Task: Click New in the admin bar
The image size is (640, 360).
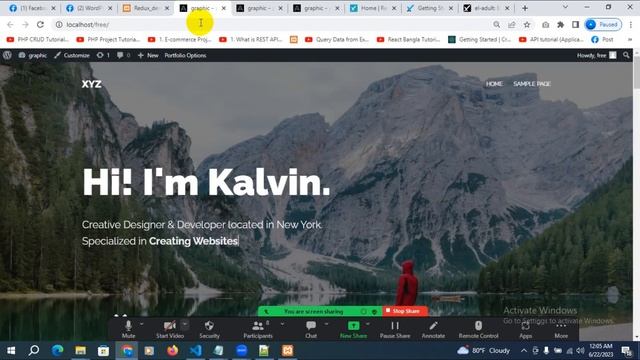Action: (148, 55)
